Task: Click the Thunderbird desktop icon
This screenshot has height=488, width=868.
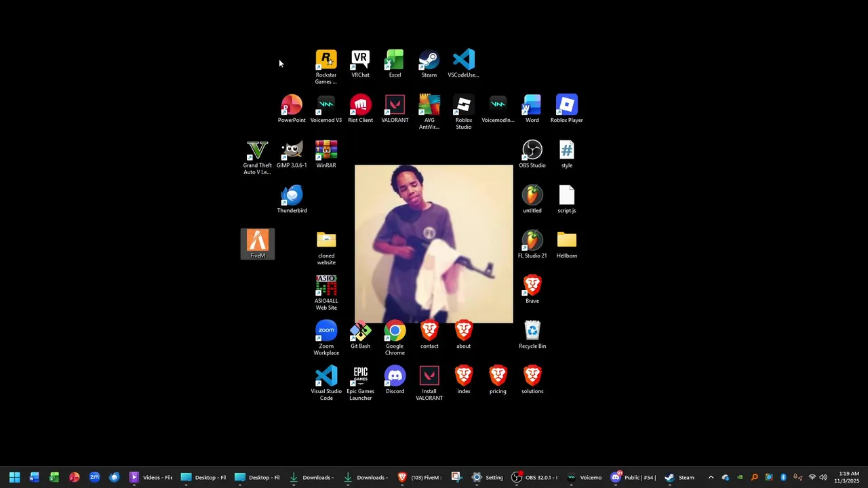Action: [x=292, y=199]
